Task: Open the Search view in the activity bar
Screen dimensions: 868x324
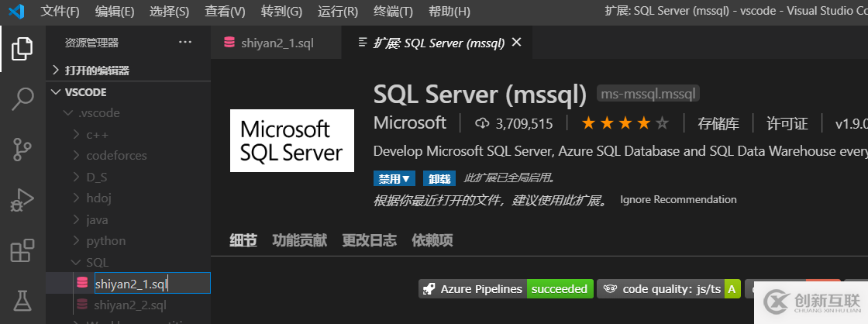Action: (22, 99)
